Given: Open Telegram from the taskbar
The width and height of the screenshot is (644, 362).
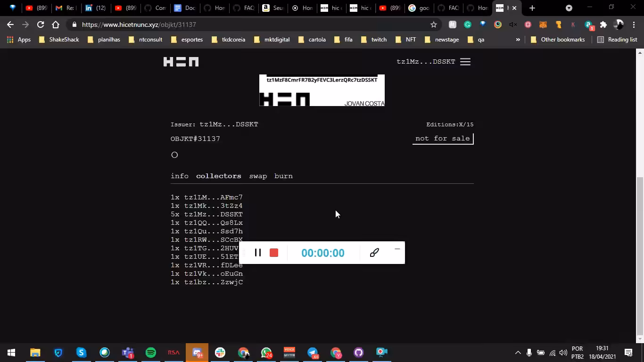Looking at the screenshot, I should 313,353.
